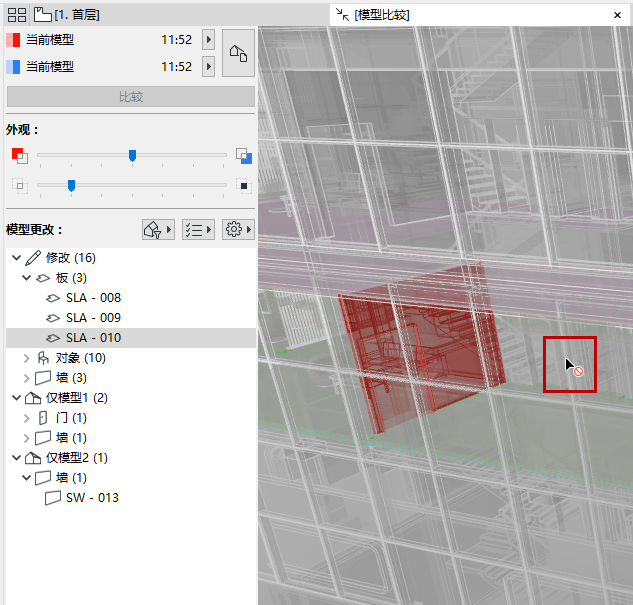The image size is (633, 605).
Task: Open the gear settings dropdown
Action: pos(238,230)
